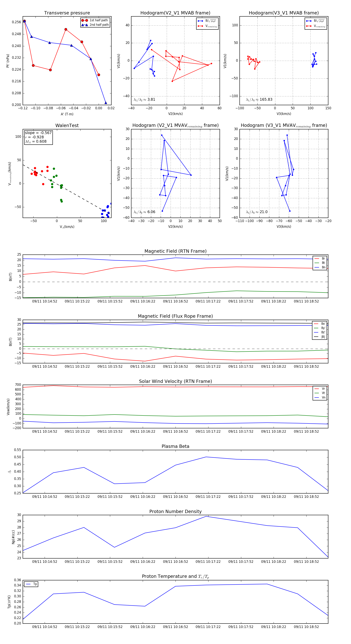Click the '1st half path' legend marker
The image size is (351, 644).
point(84,20)
